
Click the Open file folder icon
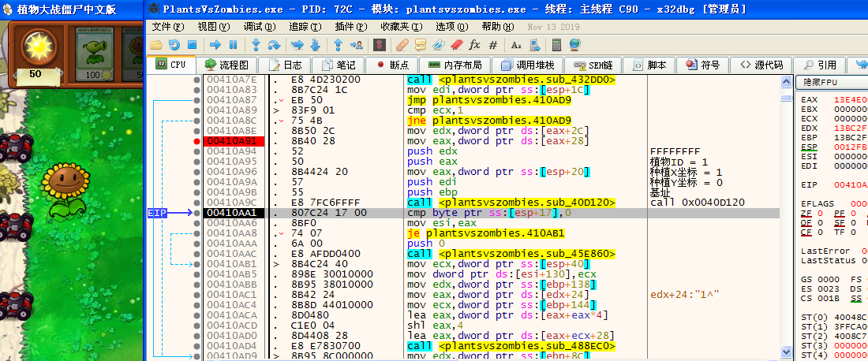[x=156, y=45]
